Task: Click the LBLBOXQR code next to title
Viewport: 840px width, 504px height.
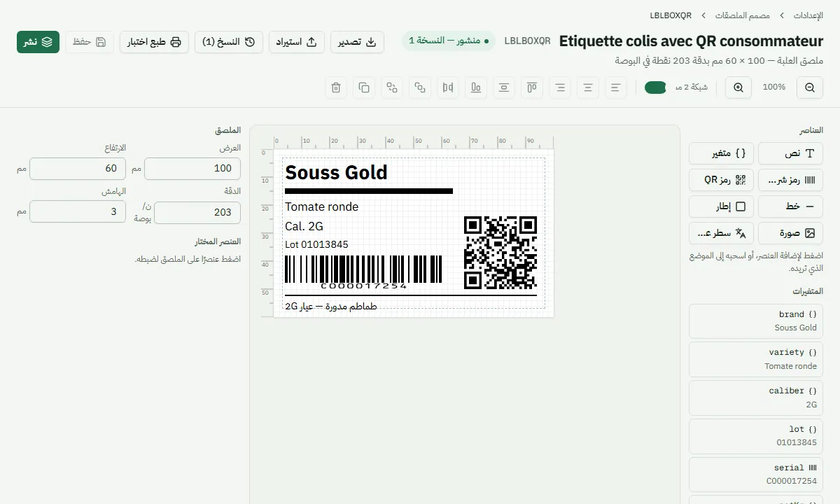Action: 527,41
